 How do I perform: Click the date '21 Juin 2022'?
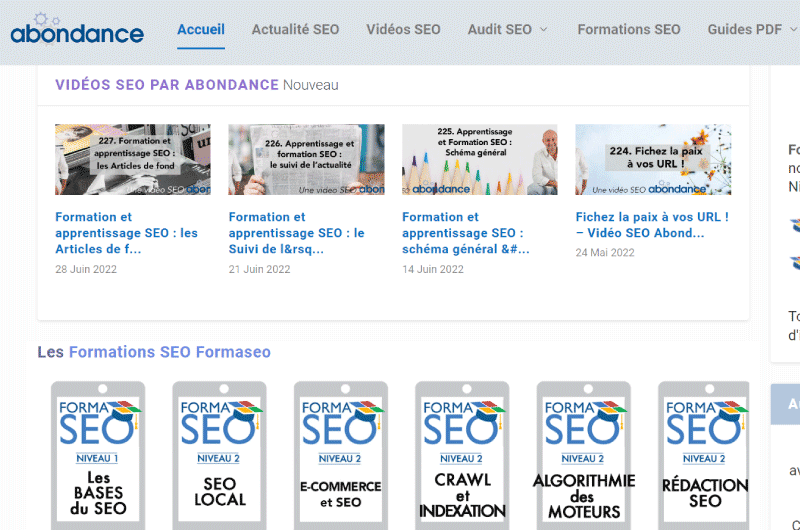tap(259, 269)
